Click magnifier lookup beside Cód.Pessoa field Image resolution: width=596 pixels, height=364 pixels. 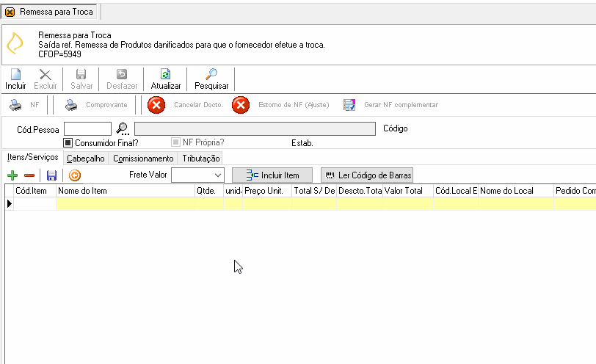pyautogui.click(x=123, y=129)
